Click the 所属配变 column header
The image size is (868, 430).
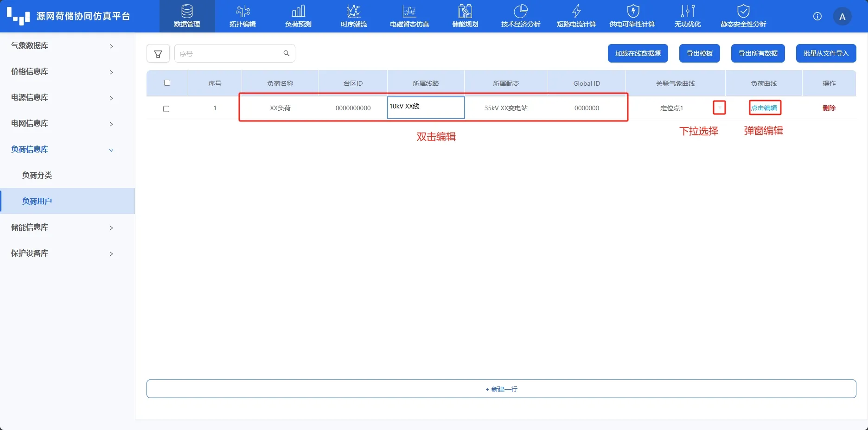[506, 83]
